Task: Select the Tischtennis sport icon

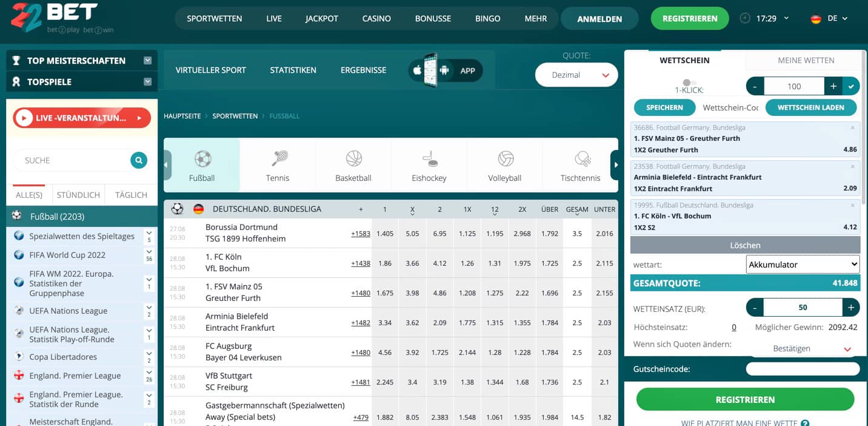Action: point(582,159)
